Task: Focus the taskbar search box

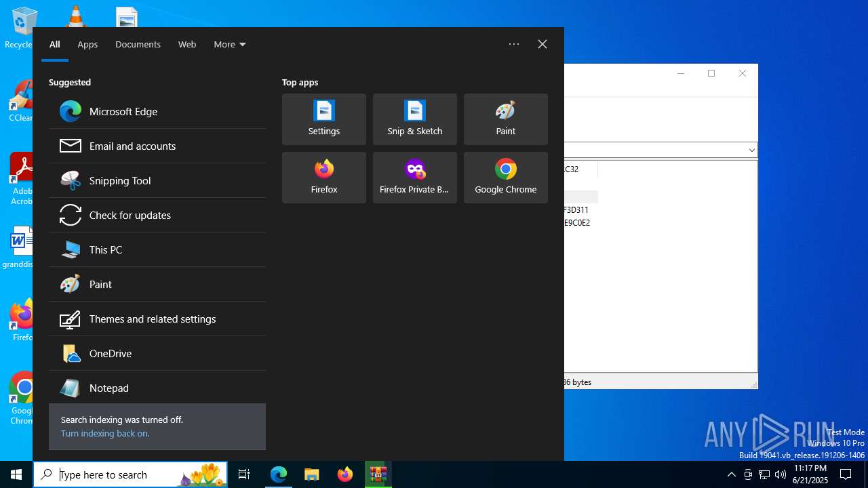Action: (x=130, y=474)
